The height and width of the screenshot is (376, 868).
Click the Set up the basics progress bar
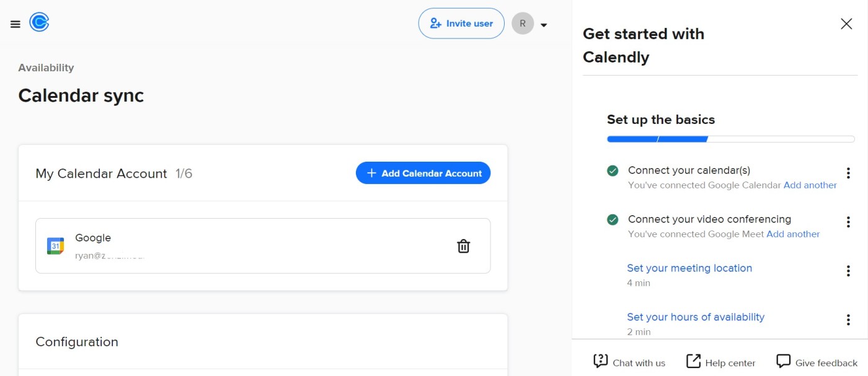pyautogui.click(x=731, y=139)
